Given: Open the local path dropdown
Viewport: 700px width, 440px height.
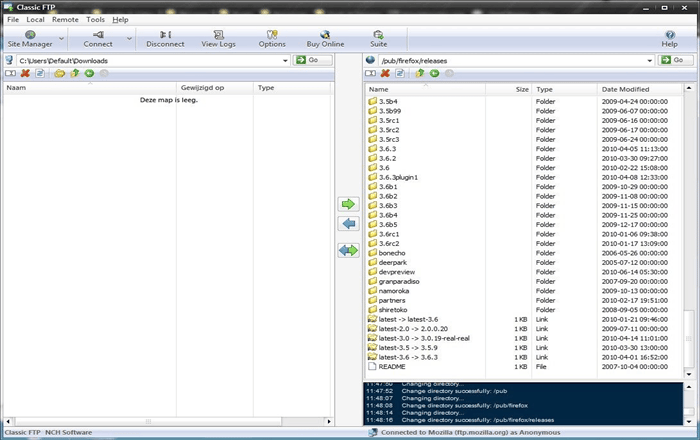Looking at the screenshot, I should tap(285, 61).
